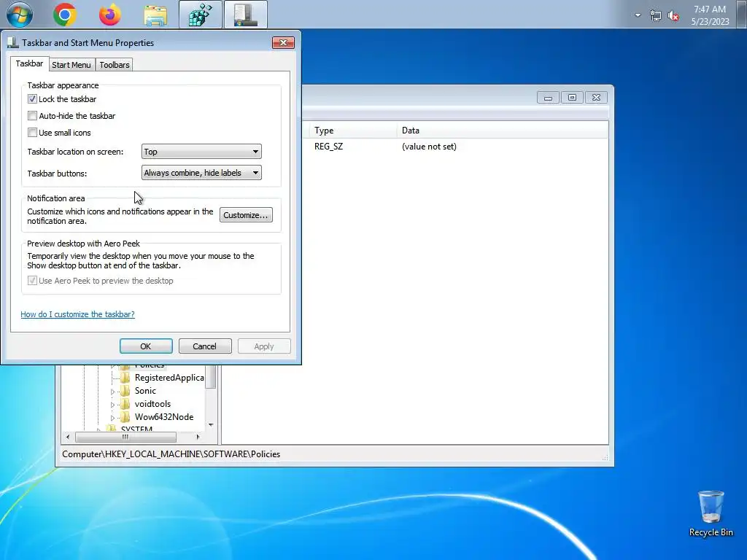Expand the Sonic key arrow

coord(113,392)
